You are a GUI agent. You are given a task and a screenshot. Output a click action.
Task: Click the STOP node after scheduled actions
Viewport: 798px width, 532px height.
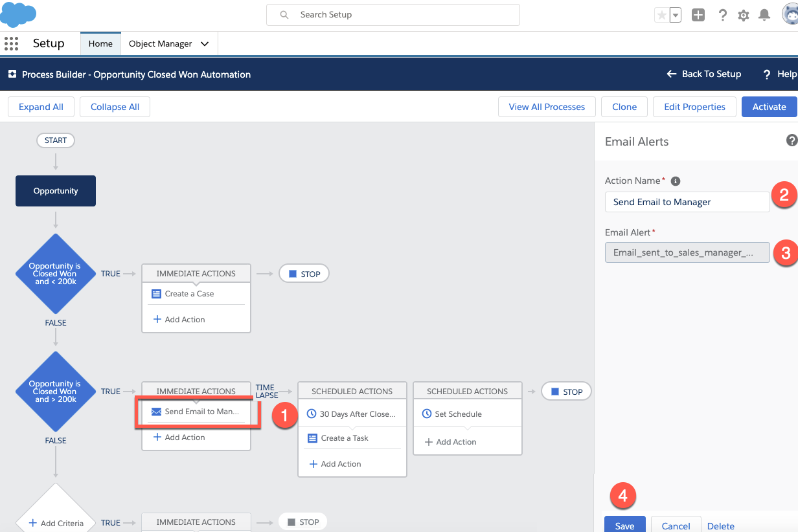[566, 392]
